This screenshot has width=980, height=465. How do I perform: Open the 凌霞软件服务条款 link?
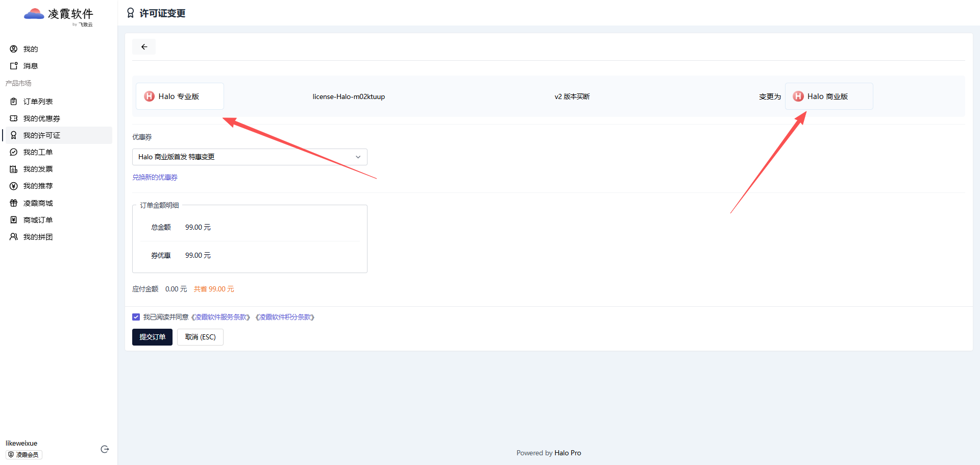pyautogui.click(x=220, y=317)
